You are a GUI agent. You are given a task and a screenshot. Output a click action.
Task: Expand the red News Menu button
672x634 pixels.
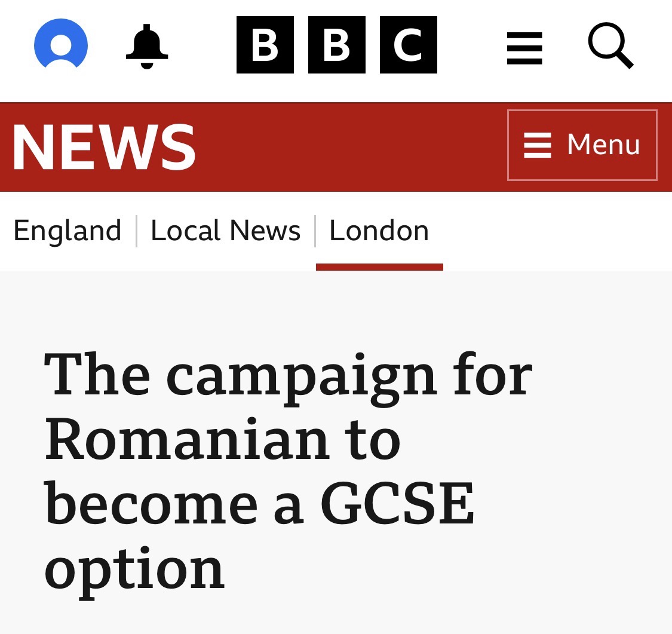point(582,145)
